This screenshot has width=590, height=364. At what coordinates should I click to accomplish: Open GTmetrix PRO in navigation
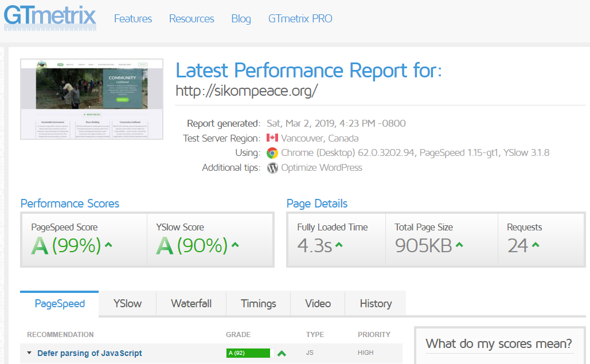(x=300, y=19)
